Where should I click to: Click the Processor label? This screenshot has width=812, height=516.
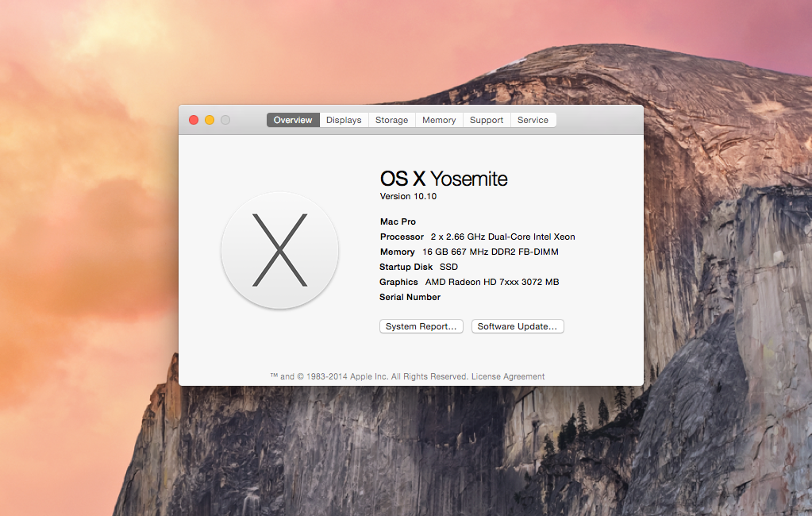click(x=402, y=237)
